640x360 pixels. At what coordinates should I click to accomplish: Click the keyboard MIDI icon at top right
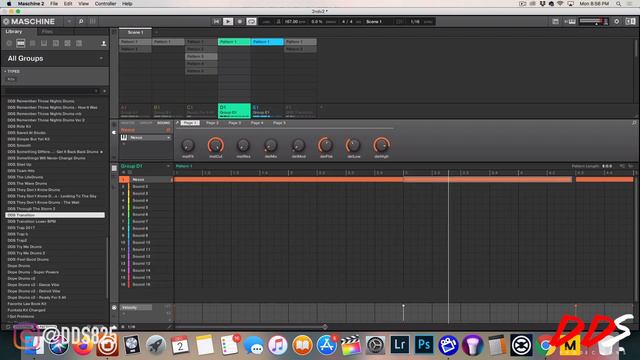click(570, 22)
